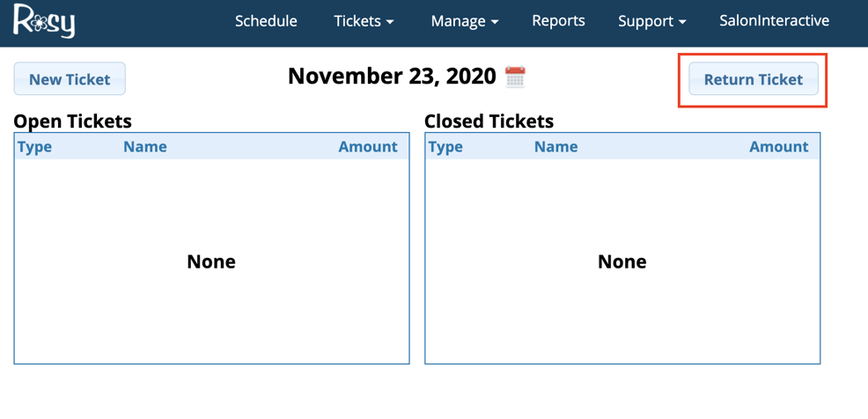This screenshot has width=868, height=419.
Task: Expand the Manage dropdown menu
Action: (464, 21)
